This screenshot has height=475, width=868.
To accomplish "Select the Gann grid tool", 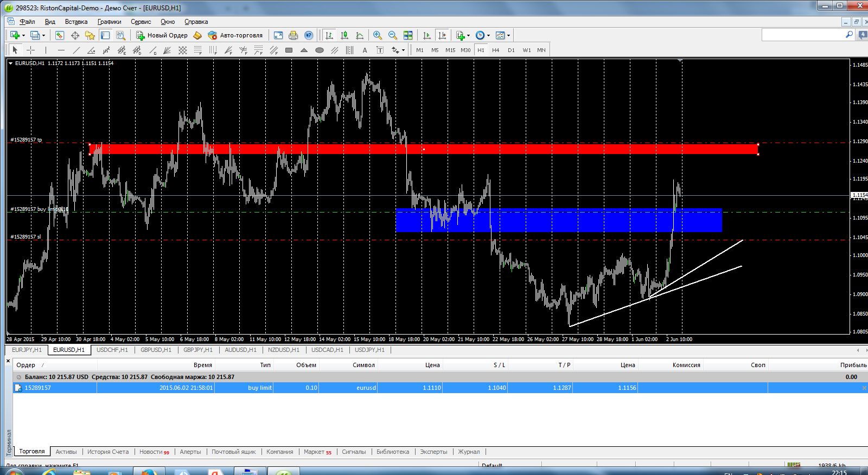I will [x=183, y=50].
